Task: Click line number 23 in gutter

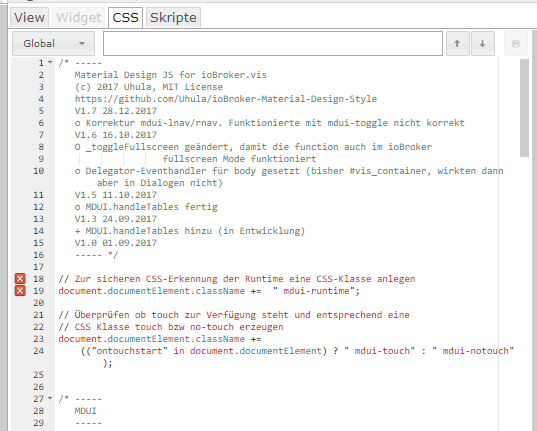Action: coord(38,339)
